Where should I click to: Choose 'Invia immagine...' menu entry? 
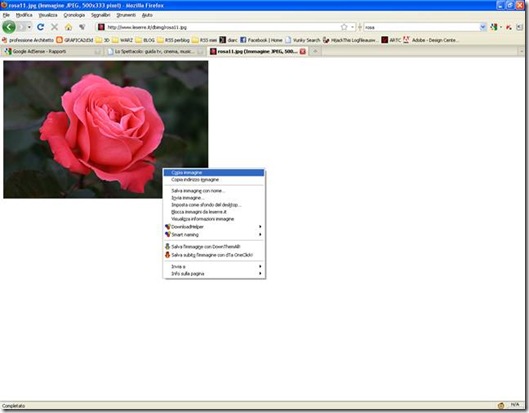(214, 198)
